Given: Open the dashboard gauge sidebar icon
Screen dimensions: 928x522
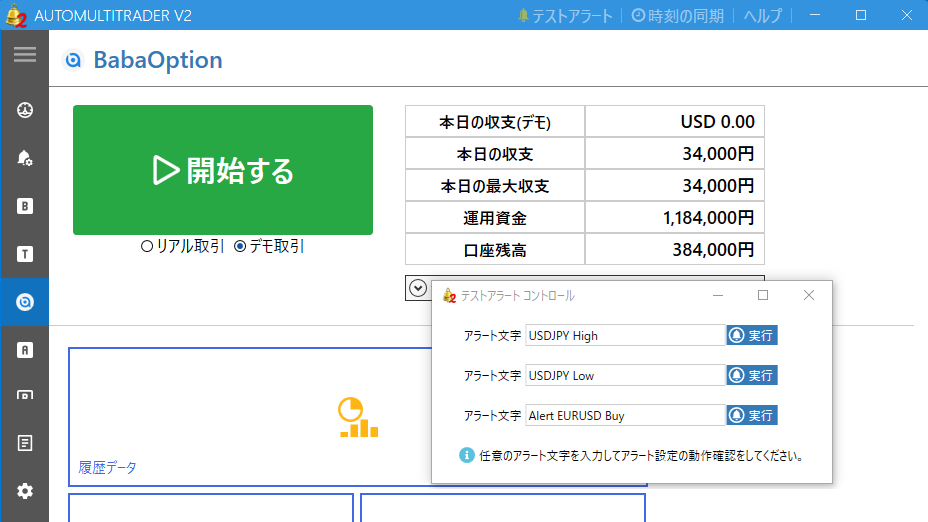Looking at the screenshot, I should (25, 110).
